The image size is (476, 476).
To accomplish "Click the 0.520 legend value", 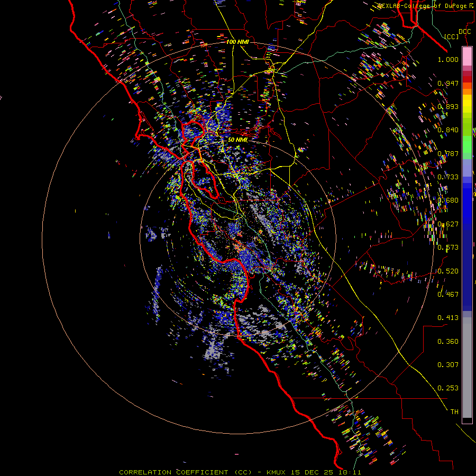I will pos(448,271).
